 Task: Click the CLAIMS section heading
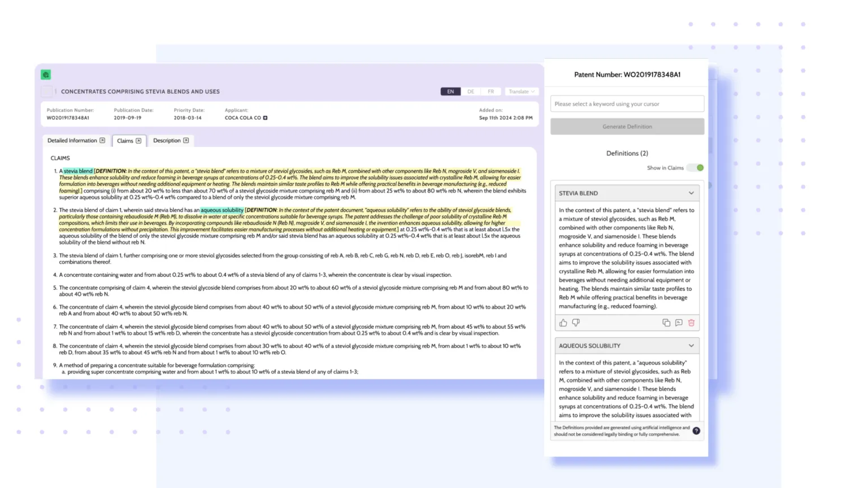coord(60,158)
